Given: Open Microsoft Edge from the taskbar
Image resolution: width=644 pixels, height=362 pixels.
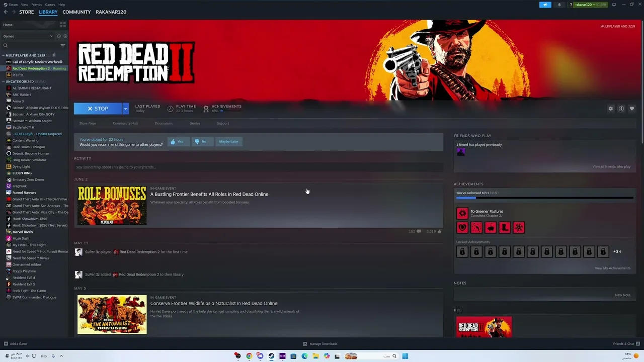Looking at the screenshot, I should point(304,356).
